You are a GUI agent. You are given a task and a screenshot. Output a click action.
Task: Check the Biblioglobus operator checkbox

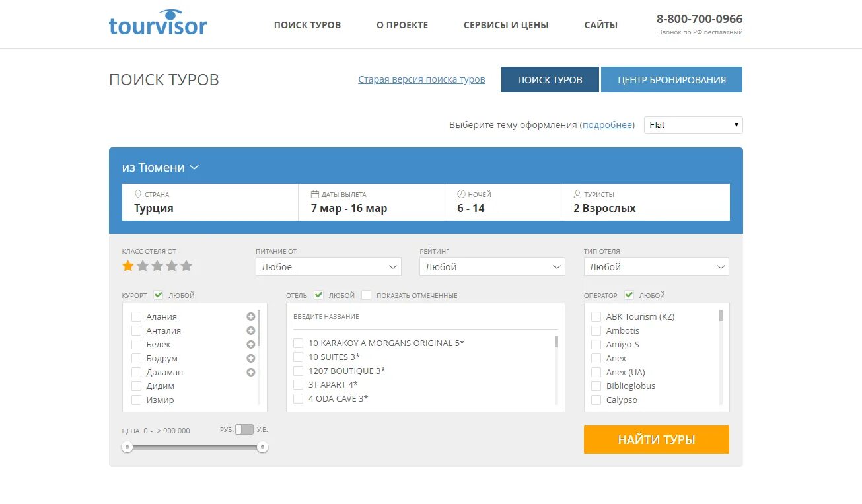(596, 386)
